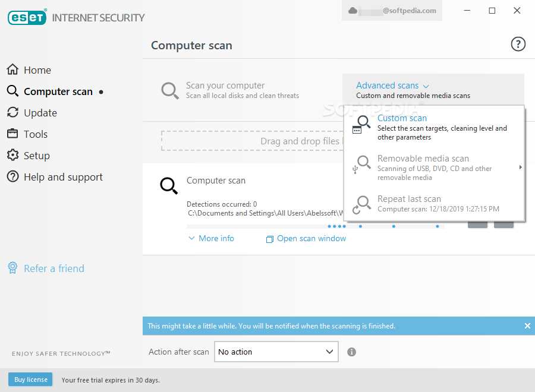
Task: Open the help question mark icon
Action: [518, 45]
